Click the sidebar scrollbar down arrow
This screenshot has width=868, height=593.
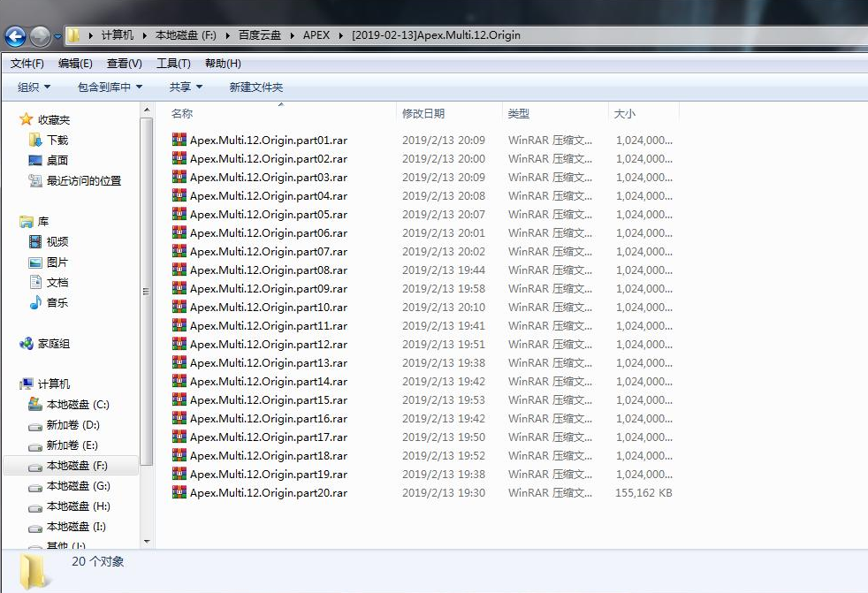(147, 542)
